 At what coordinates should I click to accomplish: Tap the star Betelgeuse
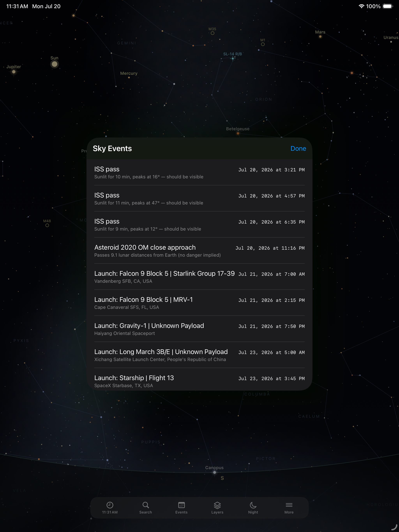pyautogui.click(x=238, y=133)
